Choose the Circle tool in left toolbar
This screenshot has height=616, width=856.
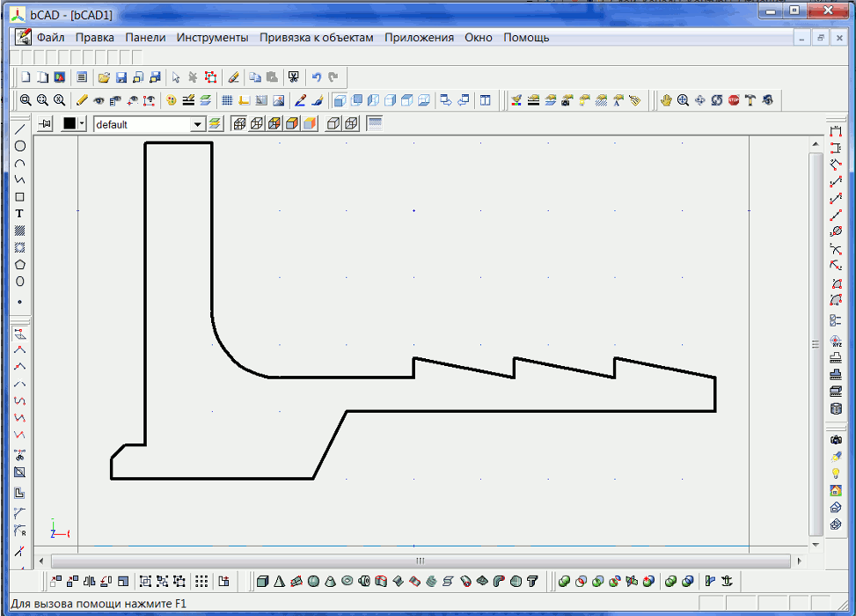(19, 146)
